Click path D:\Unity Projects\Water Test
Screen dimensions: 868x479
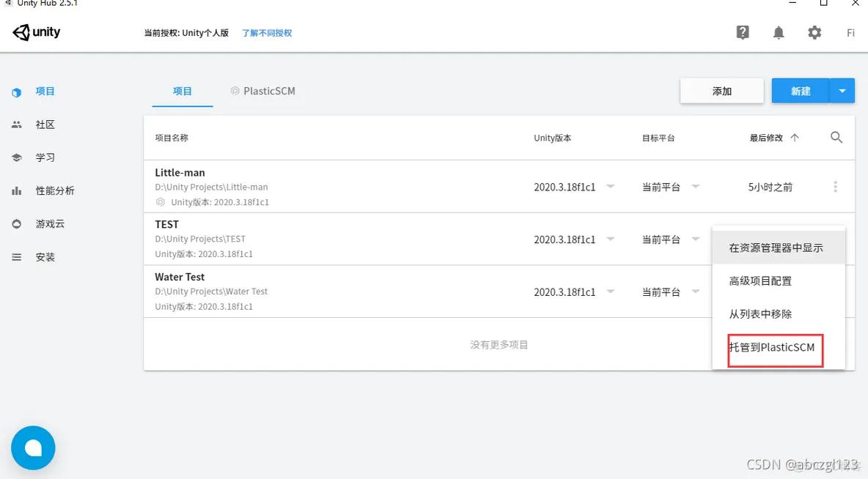pos(211,292)
